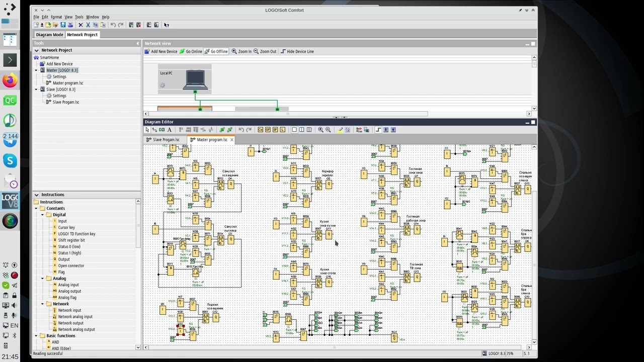644x362 pixels.
Task: Click the Network view horizontal scrollbar
Action: 288,114
